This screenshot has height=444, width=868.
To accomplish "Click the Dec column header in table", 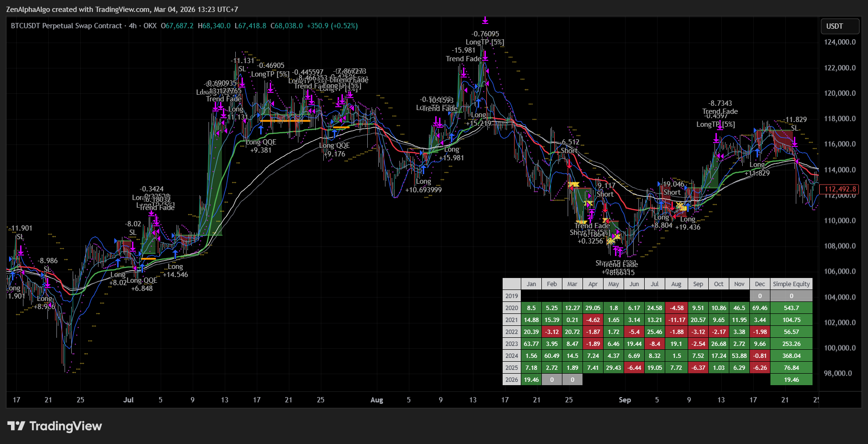I will (760, 284).
